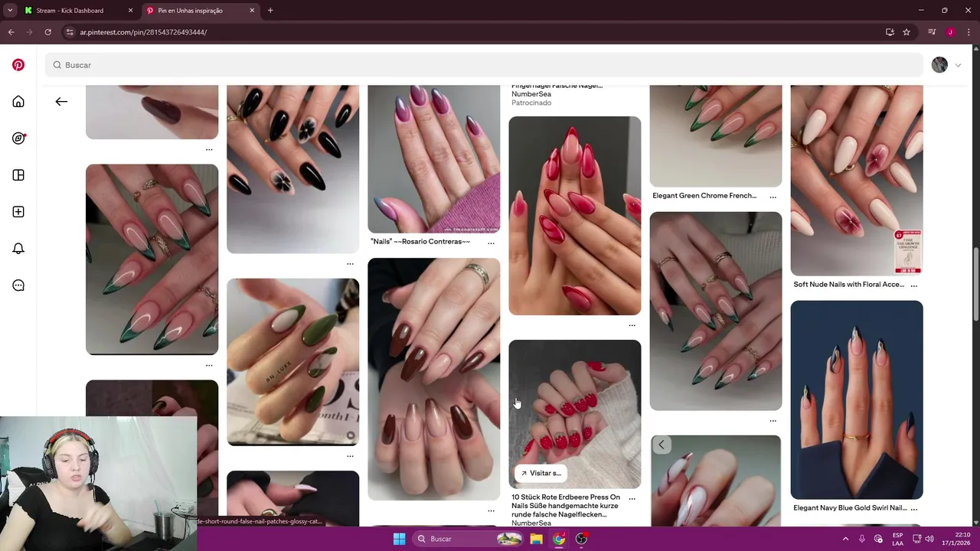The image size is (980, 551).
Task: Open volume control in system tray
Action: pyautogui.click(x=929, y=539)
